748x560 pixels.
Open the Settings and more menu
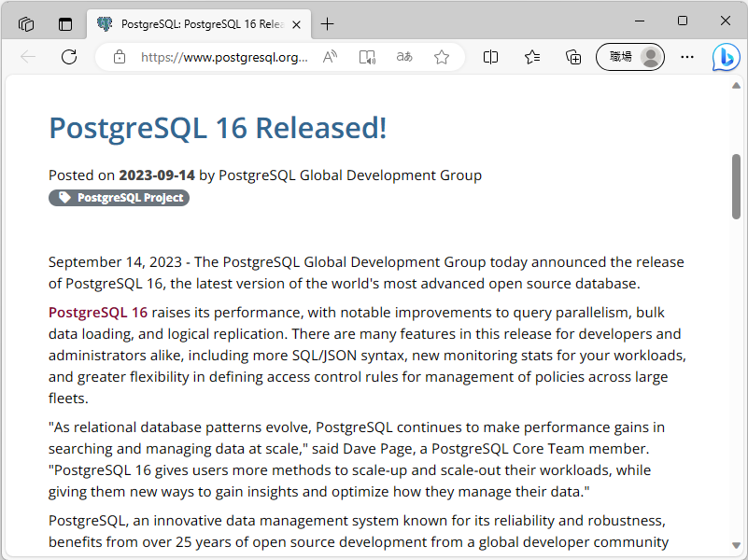[687, 57]
